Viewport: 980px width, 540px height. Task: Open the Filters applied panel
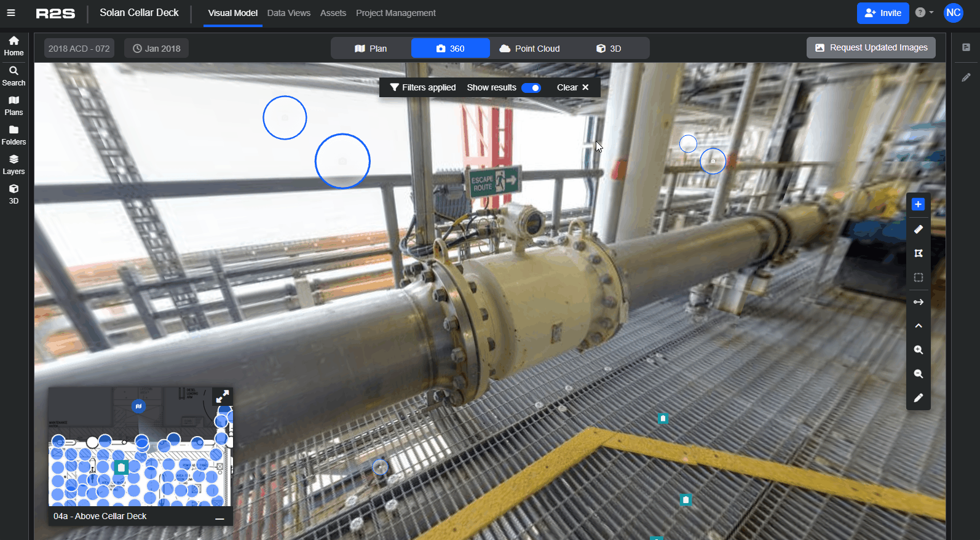pyautogui.click(x=423, y=87)
